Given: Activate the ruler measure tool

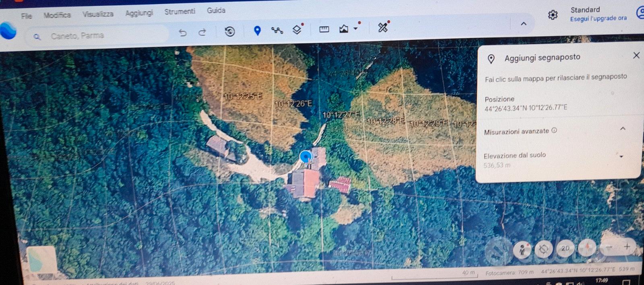Looking at the screenshot, I should click(x=324, y=29).
